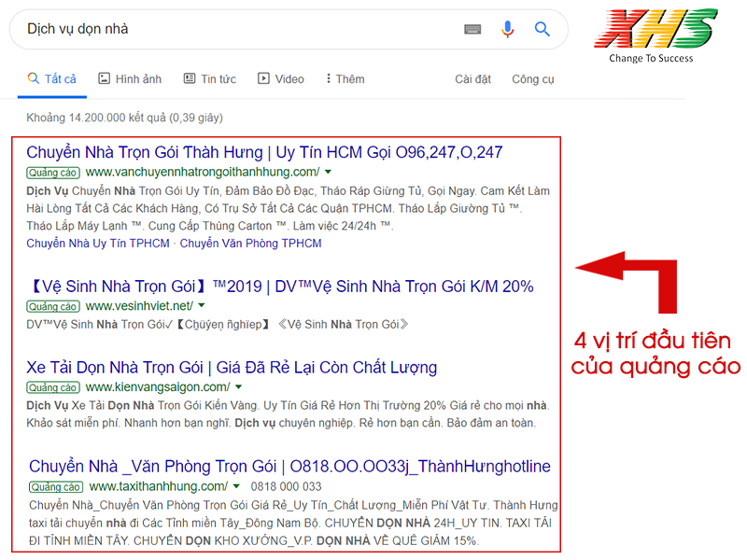Viewport: 747px width, 560px height.
Task: Open 'Chuyển Nhà _Văn Phòng Trọn Gói' ad title
Action: click(289, 467)
